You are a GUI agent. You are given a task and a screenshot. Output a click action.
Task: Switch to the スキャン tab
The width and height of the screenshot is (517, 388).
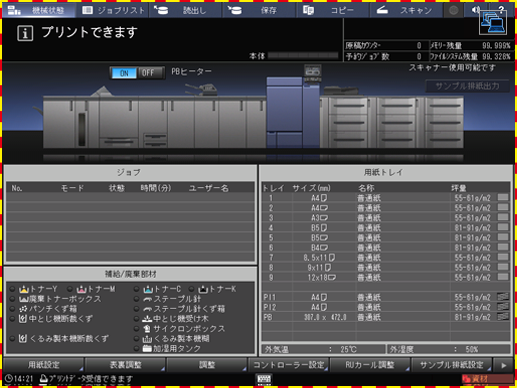point(406,10)
